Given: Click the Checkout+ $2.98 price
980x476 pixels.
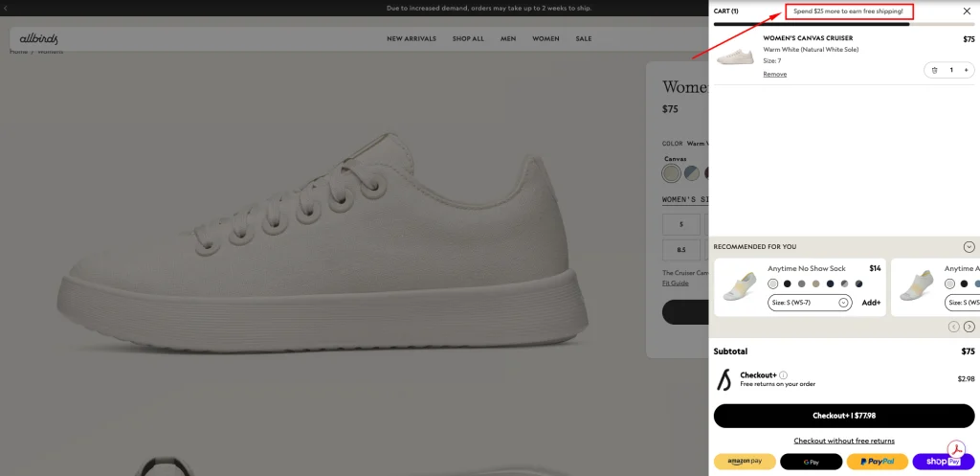Looking at the screenshot, I should point(967,379).
